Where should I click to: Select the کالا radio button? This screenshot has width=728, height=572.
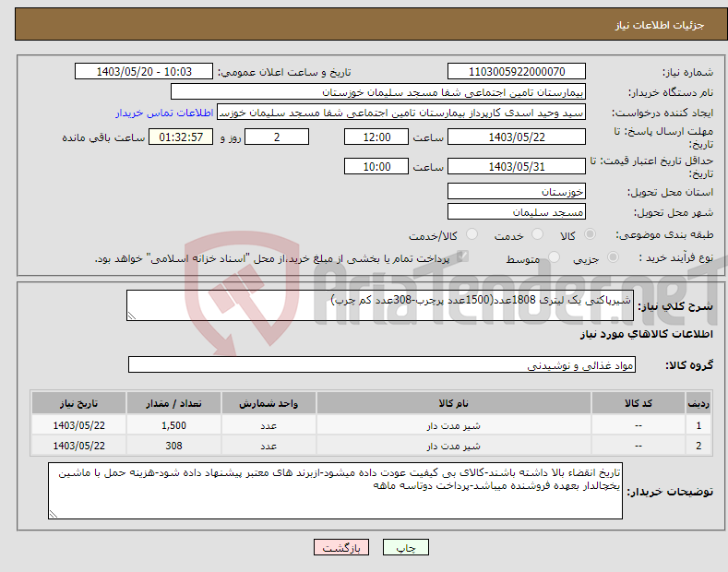(590, 234)
